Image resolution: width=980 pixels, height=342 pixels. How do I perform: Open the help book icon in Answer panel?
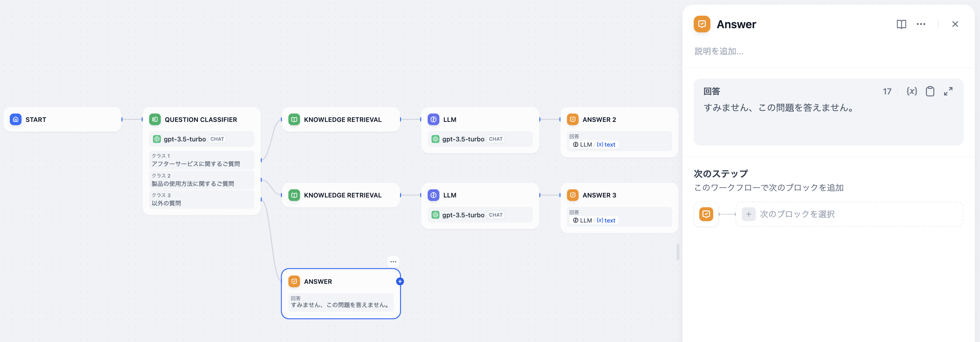click(x=901, y=24)
